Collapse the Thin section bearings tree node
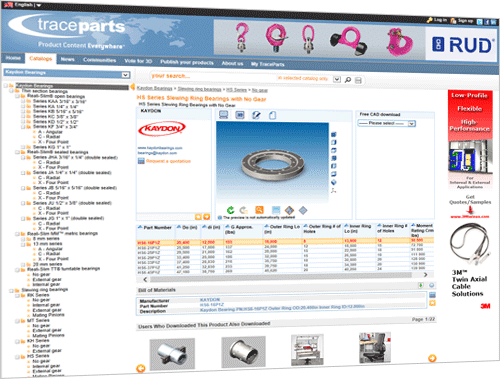The height and width of the screenshot is (379, 500). 12,91
